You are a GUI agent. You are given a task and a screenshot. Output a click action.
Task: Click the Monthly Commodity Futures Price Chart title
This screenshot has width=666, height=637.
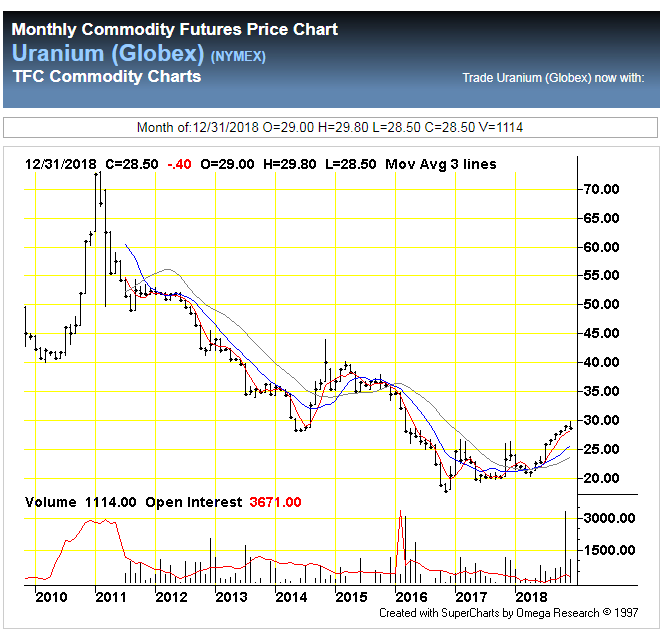[174, 30]
